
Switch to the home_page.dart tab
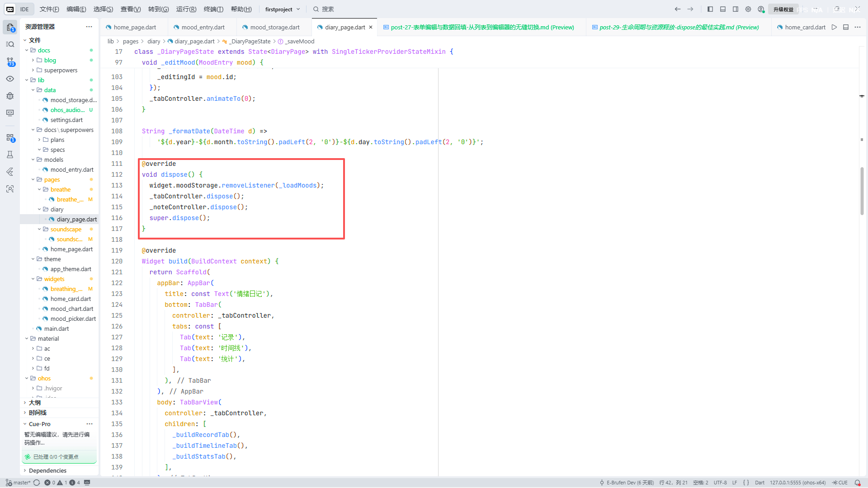(x=134, y=27)
